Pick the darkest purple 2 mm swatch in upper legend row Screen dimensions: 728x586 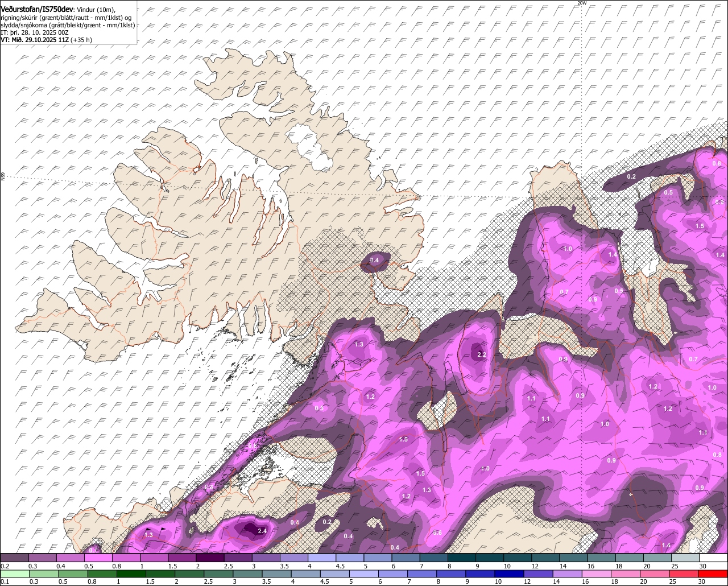click(x=210, y=558)
